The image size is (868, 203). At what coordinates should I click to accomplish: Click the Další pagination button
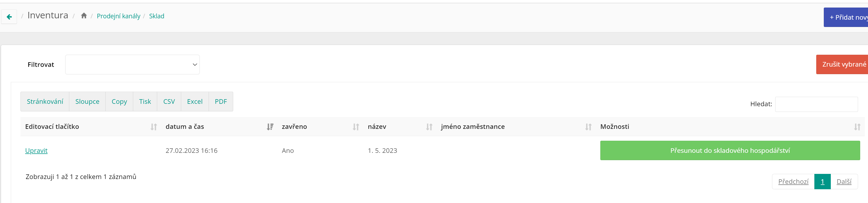844,182
